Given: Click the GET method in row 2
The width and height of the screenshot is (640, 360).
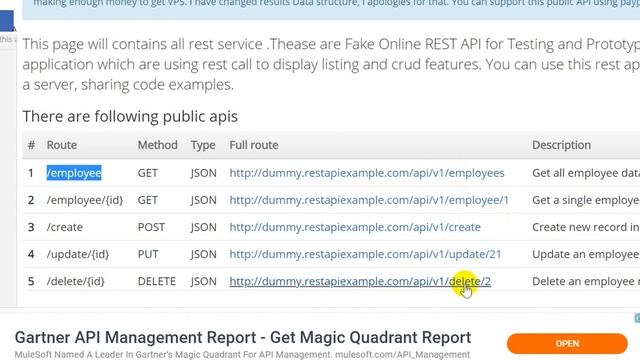Looking at the screenshot, I should (147, 200).
